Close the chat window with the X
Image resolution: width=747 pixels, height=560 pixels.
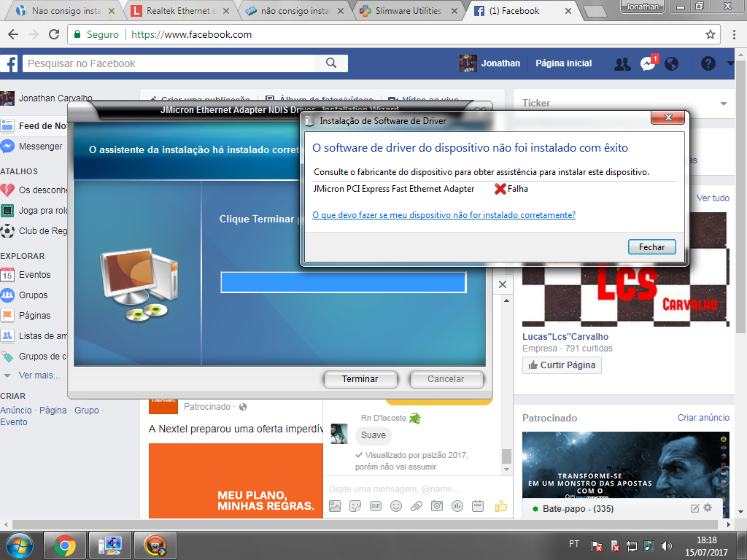coord(503,284)
